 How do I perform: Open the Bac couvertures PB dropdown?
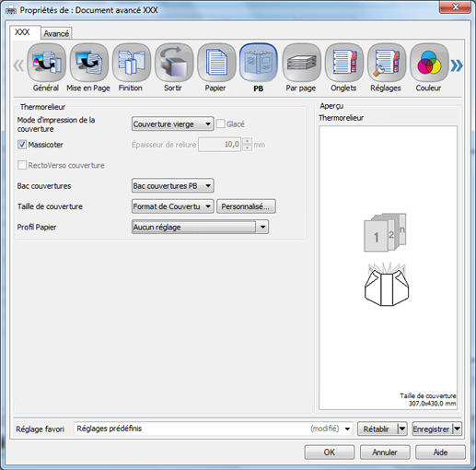pos(173,185)
